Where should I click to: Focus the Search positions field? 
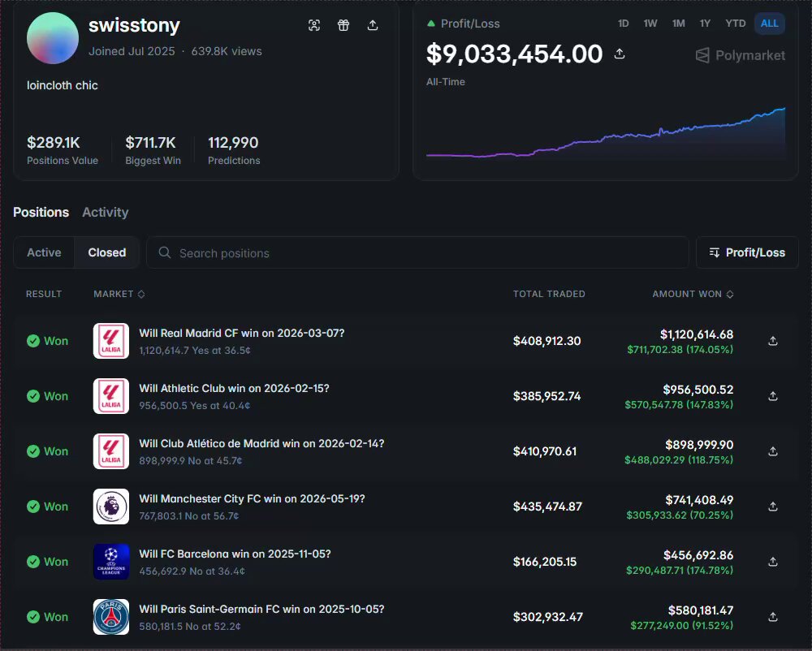(x=417, y=252)
